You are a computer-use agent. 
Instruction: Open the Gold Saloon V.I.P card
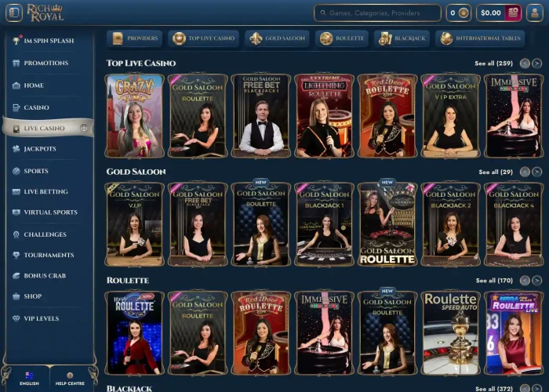(x=134, y=224)
